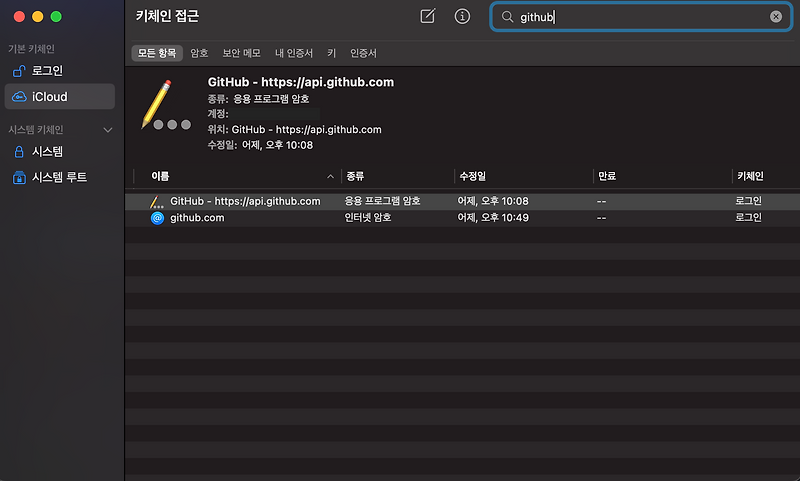
Task: Click the lock icon beside 시스템
Action: pos(19,152)
